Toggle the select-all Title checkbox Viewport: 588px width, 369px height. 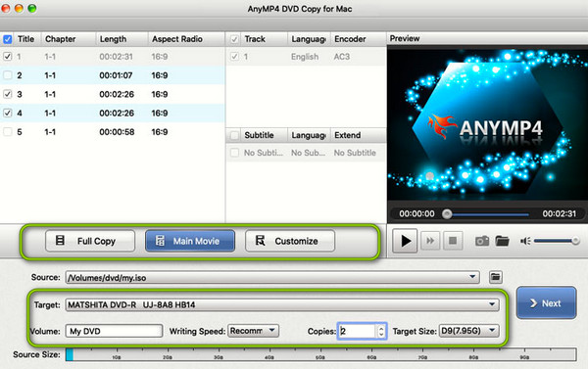point(8,39)
